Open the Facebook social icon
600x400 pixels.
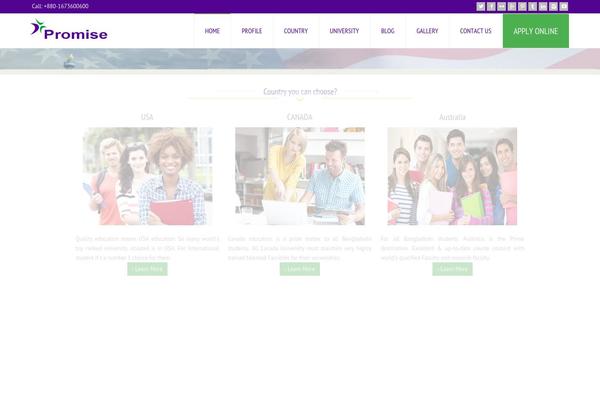(x=491, y=7)
